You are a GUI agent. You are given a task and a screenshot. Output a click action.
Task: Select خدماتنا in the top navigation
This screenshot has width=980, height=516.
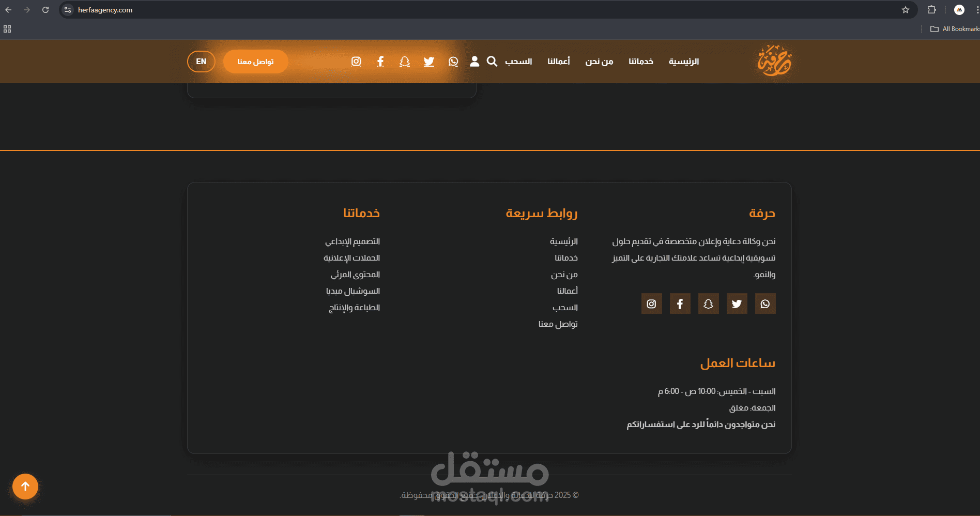[x=641, y=62]
